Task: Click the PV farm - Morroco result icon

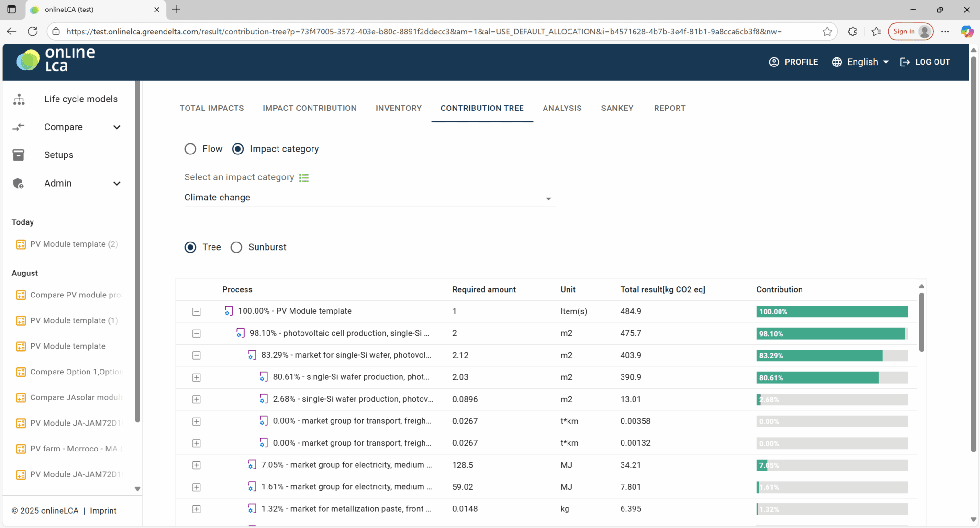Action: tap(21, 449)
